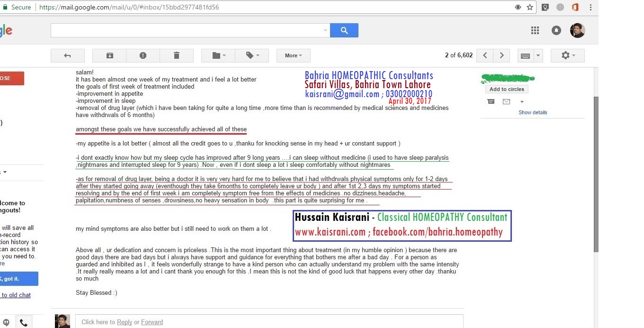Click the Add to circles button

coord(507,89)
